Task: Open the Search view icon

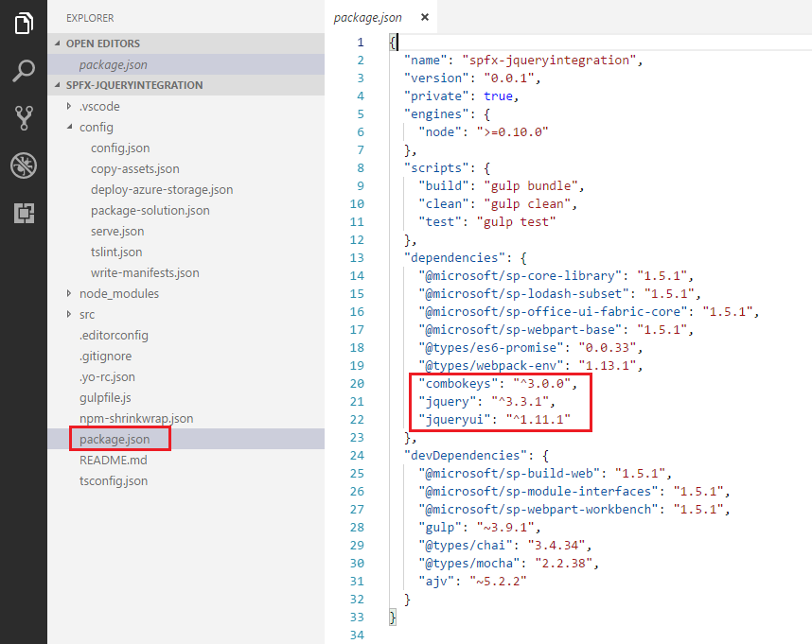Action: point(24,71)
